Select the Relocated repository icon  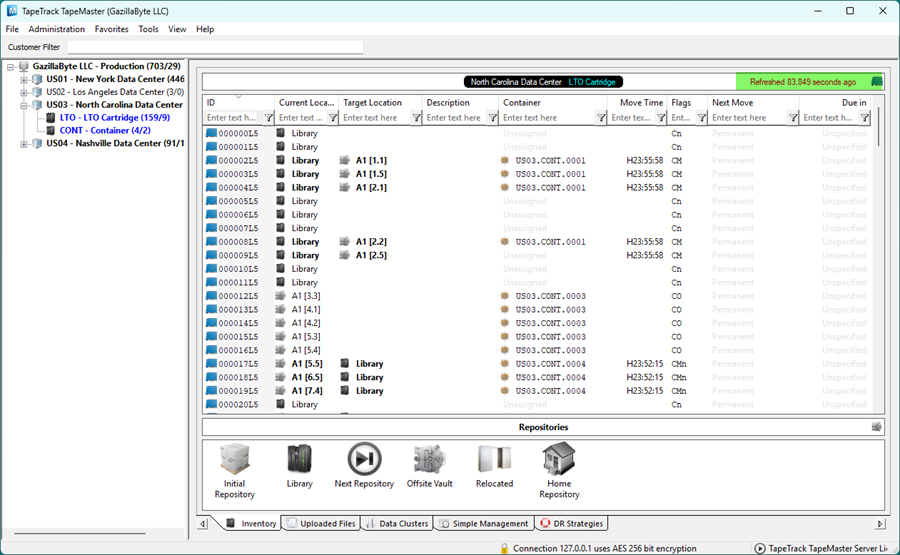click(494, 460)
